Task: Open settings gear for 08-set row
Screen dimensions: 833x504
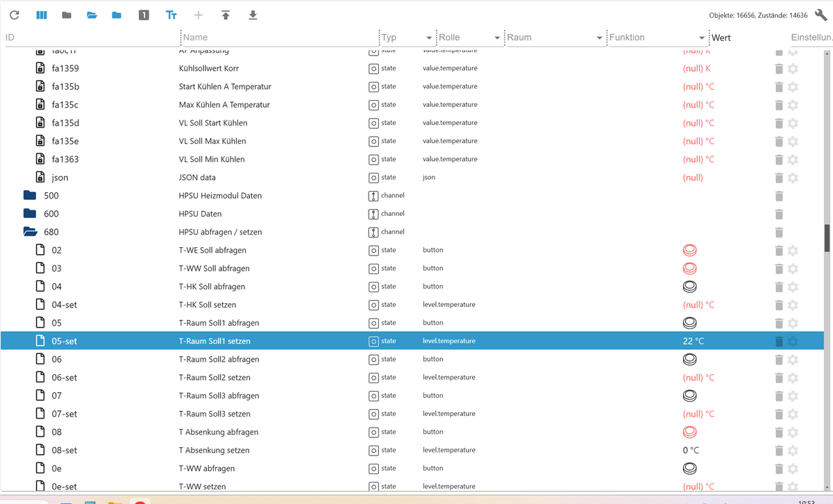Action: (793, 450)
